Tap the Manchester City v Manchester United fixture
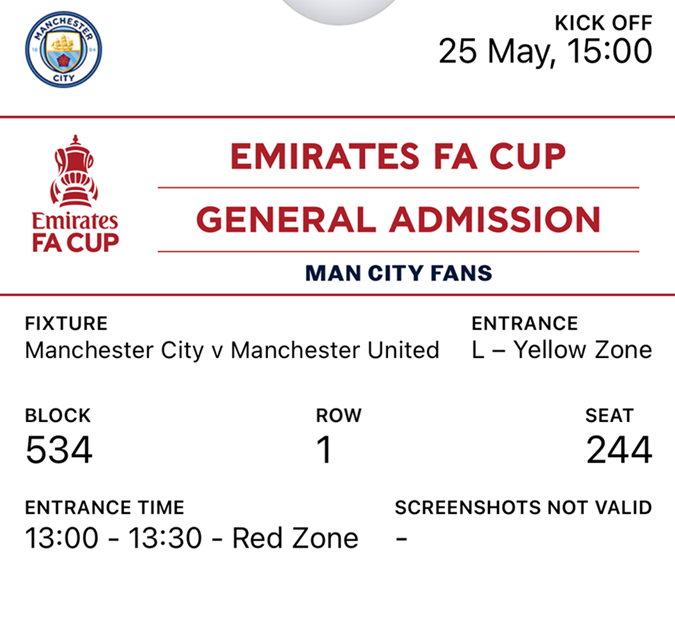675x617 pixels. [x=232, y=350]
